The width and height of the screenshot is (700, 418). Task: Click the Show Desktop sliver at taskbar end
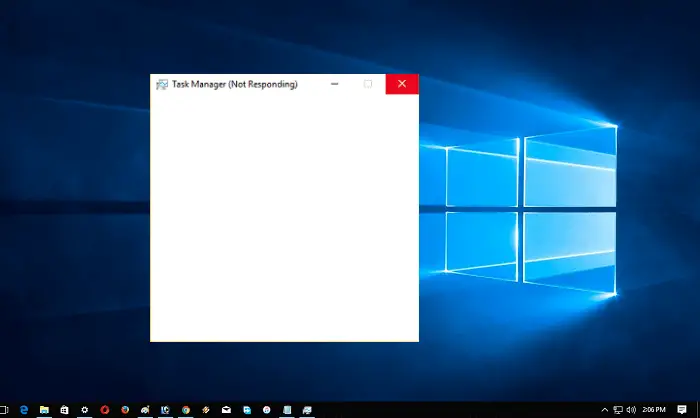click(x=698, y=410)
